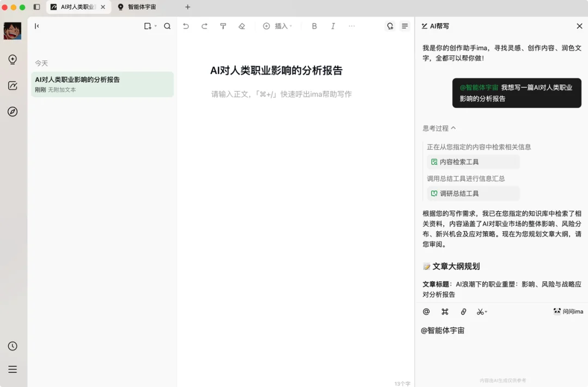The height and width of the screenshot is (387, 588).
Task: Click the history clock icon in left sidebar
Action: click(13, 346)
